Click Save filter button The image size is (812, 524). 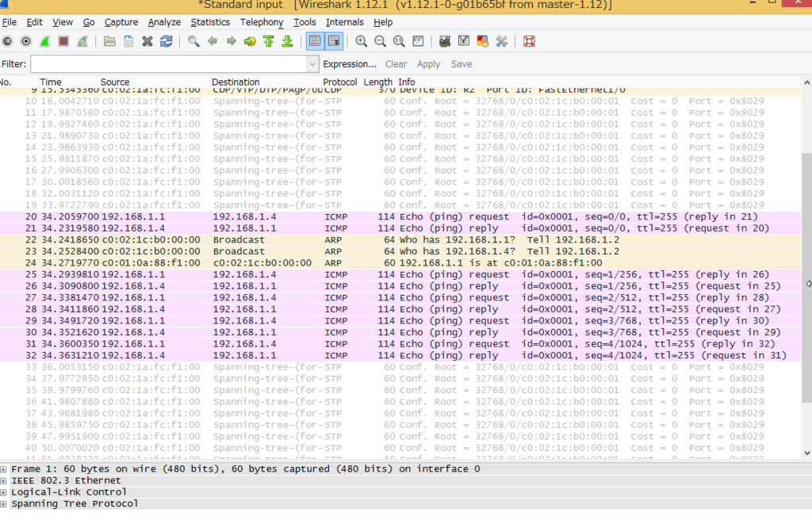point(462,64)
